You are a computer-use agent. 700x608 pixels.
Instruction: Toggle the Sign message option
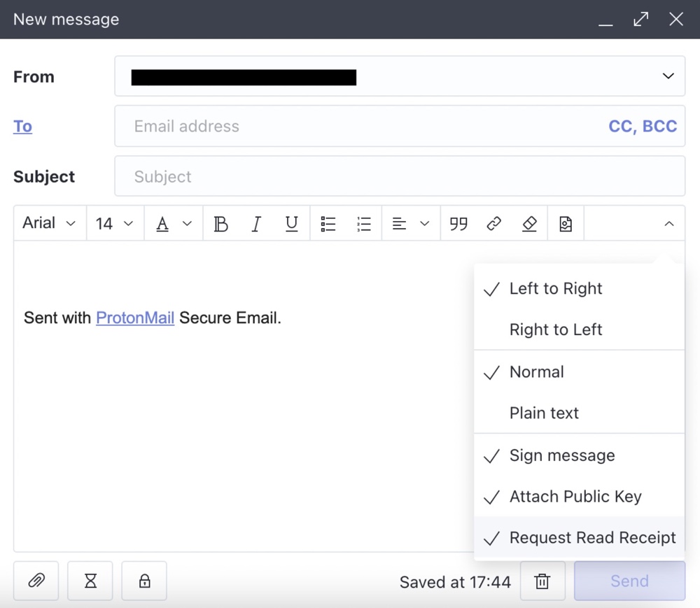pos(579,455)
